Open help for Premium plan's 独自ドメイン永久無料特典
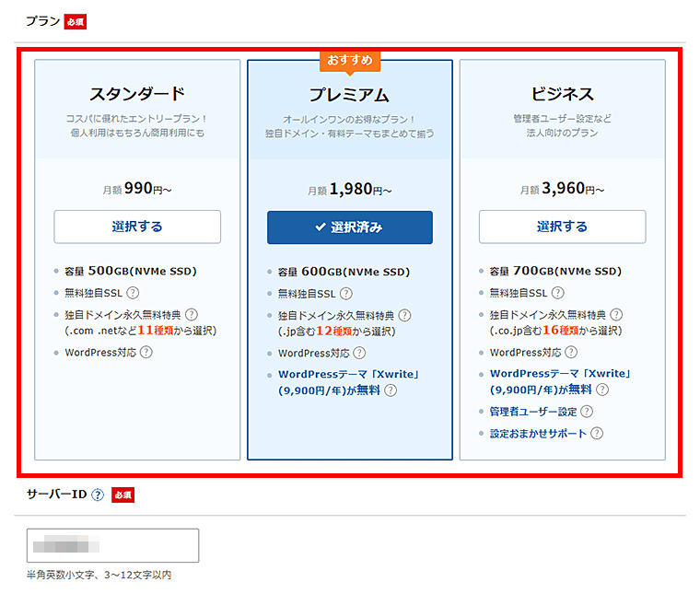Image resolution: width=700 pixels, height=594 pixels. (x=404, y=315)
